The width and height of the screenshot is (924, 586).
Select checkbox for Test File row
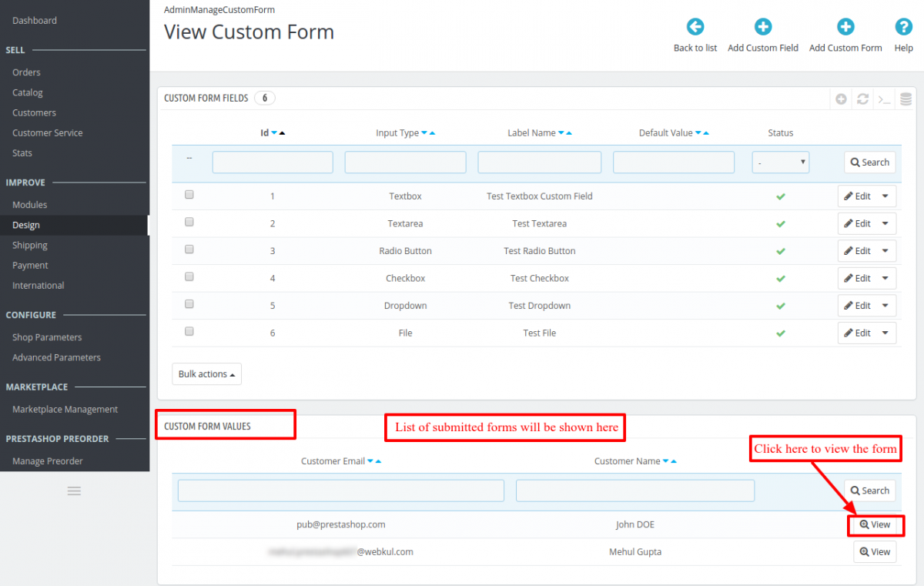(x=189, y=331)
